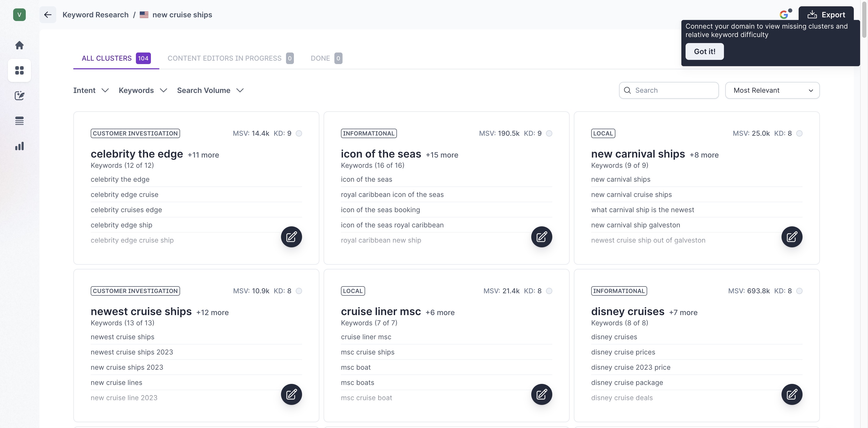Viewport: 868px width, 428px height.
Task: Open the new carnival ships title
Action: point(638,154)
